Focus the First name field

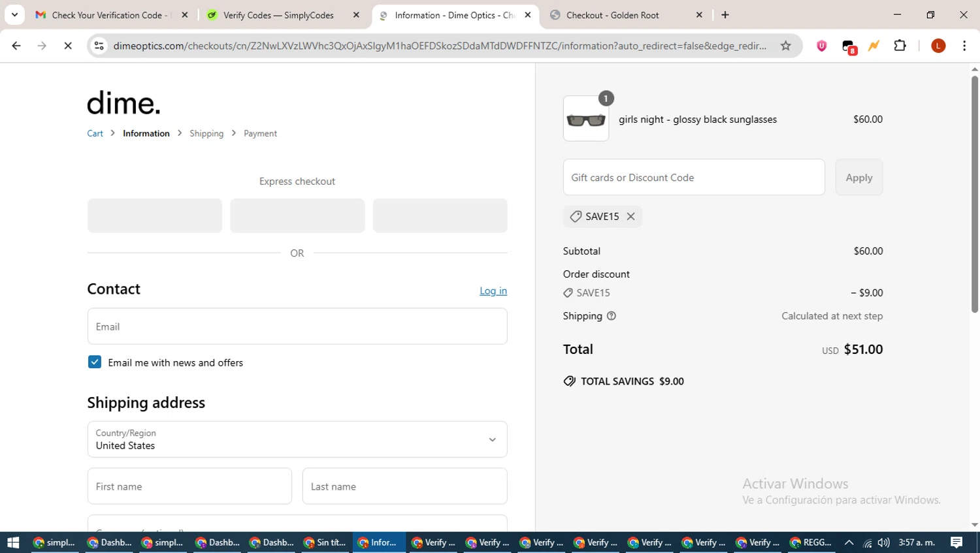(x=189, y=486)
